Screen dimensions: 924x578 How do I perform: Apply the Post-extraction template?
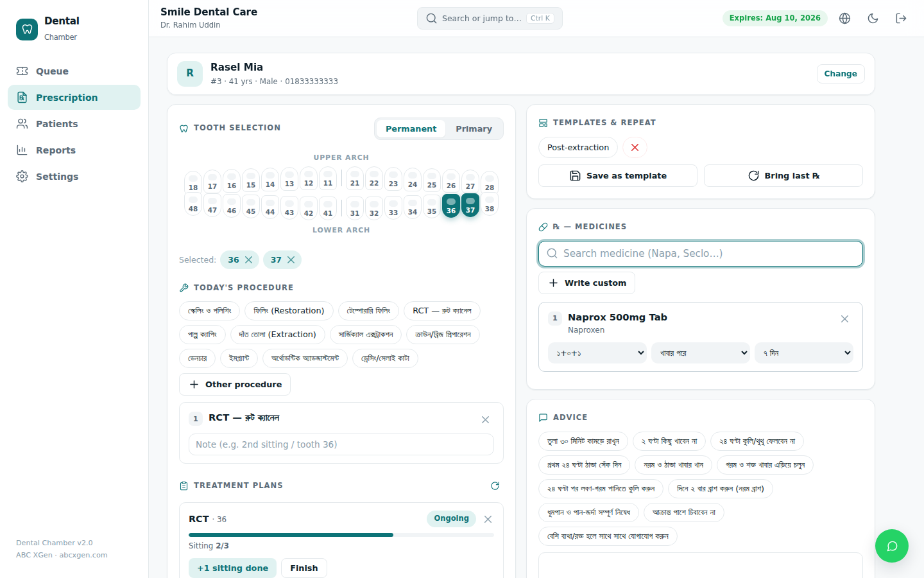pyautogui.click(x=578, y=148)
